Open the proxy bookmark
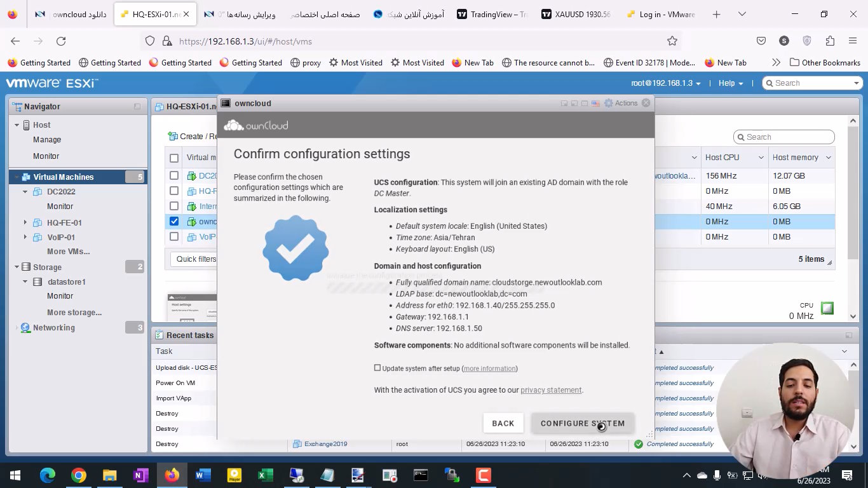This screenshot has height=488, width=868. (306, 62)
